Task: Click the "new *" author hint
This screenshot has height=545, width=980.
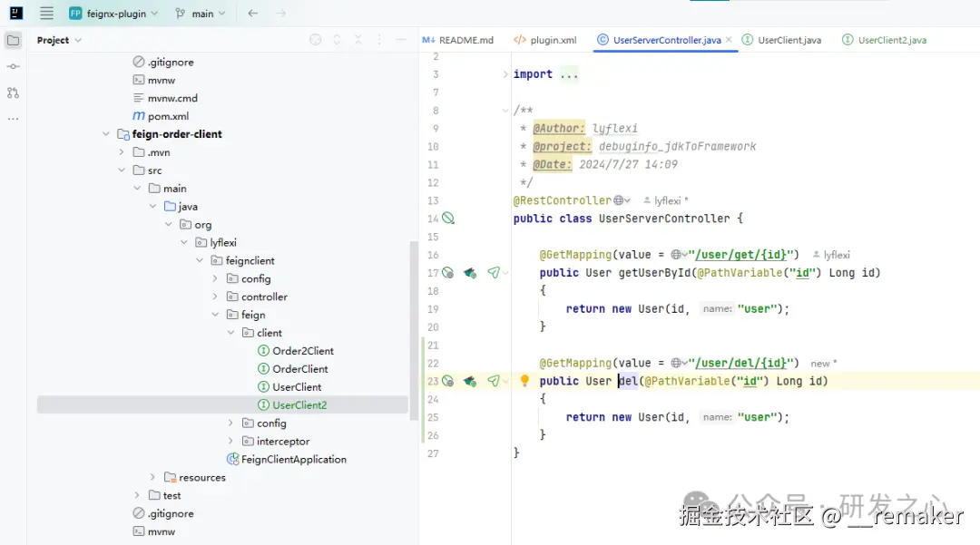Action: pos(823,364)
